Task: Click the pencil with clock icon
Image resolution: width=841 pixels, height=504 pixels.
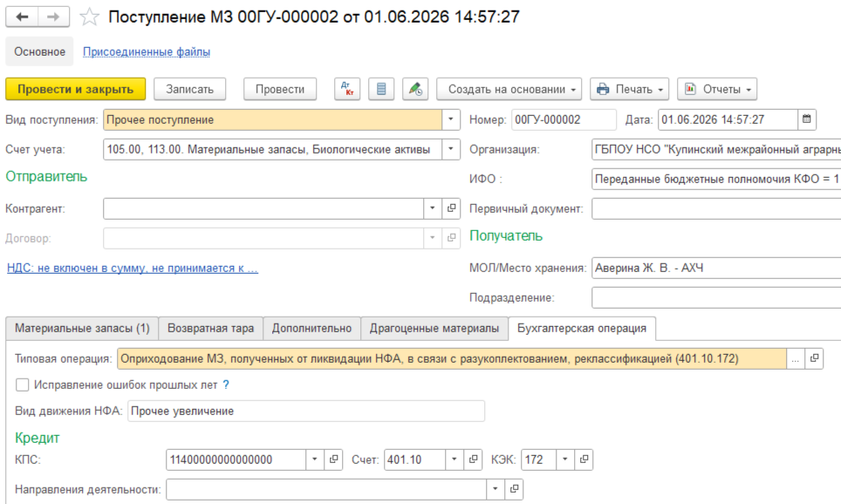Action: click(x=415, y=89)
